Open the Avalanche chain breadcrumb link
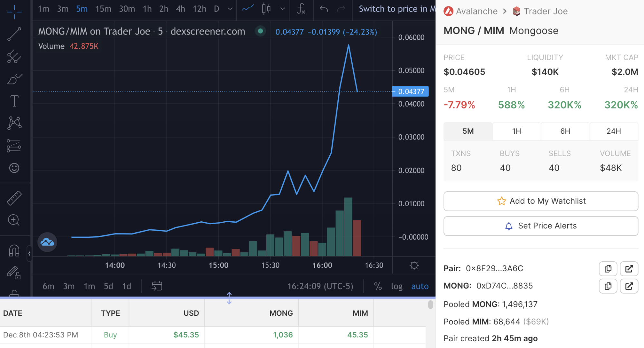Image resolution: width=644 pixels, height=348 pixels. coord(470,11)
